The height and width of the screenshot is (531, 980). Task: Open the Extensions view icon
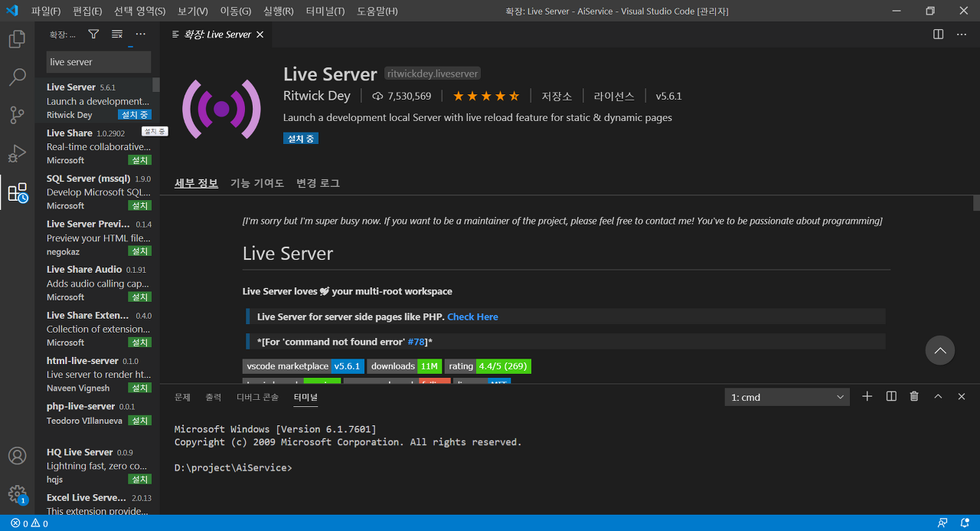(x=17, y=192)
